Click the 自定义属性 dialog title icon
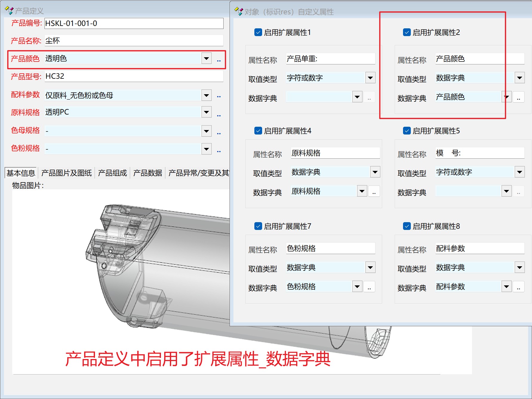This screenshot has height=399, width=532. pos(239,12)
